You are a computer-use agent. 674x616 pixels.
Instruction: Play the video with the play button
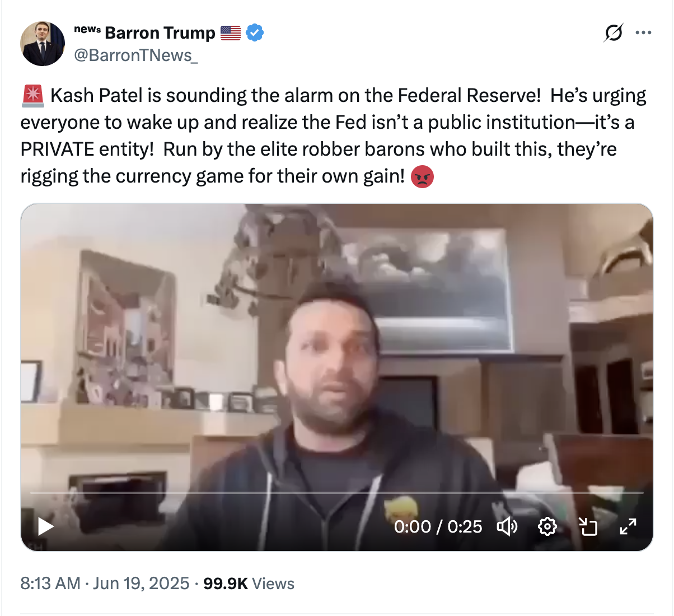(45, 526)
